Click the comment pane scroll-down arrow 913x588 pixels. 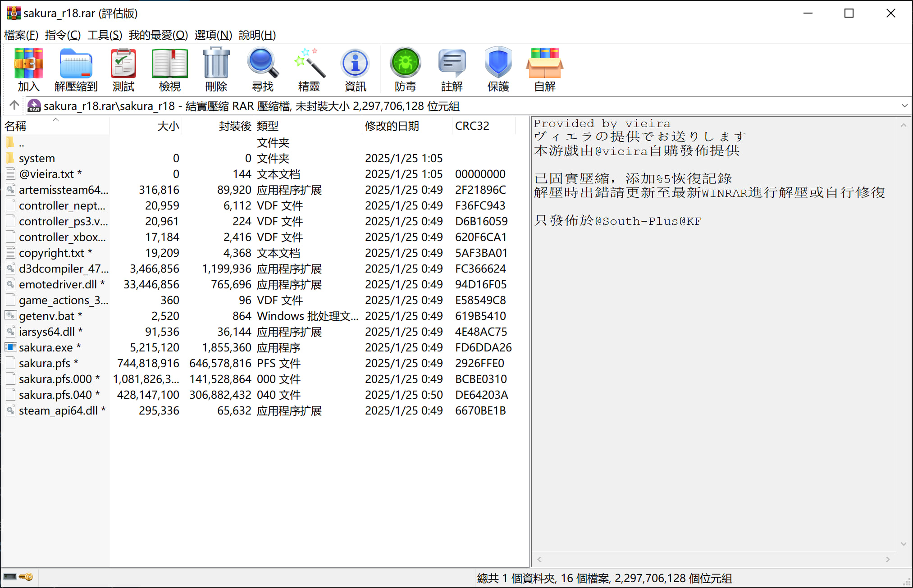click(903, 544)
